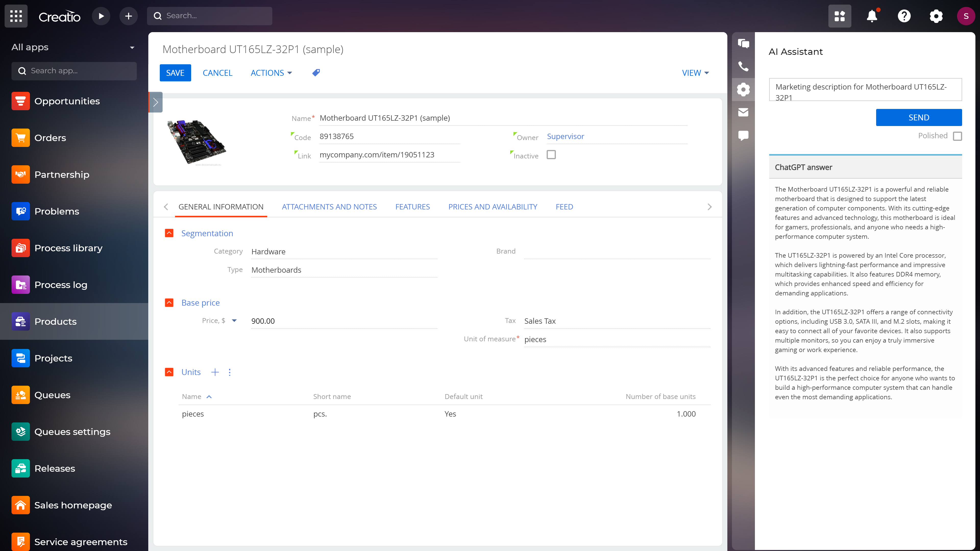This screenshot has height=551, width=980.
Task: Check the Polished option in AI Assistant
Action: click(x=958, y=136)
